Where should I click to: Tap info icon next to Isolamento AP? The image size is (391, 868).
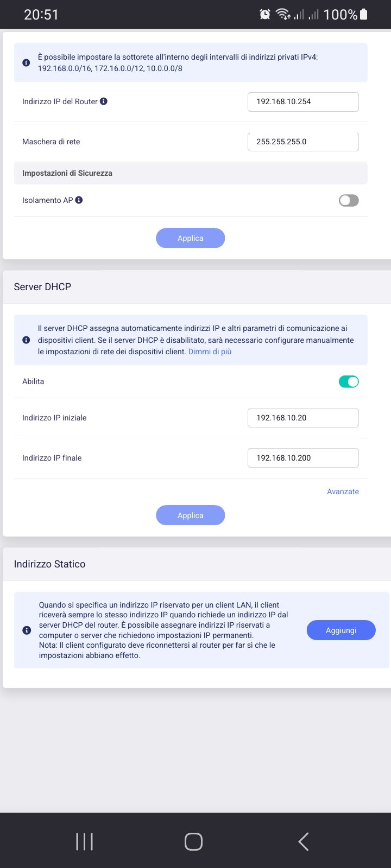click(79, 200)
